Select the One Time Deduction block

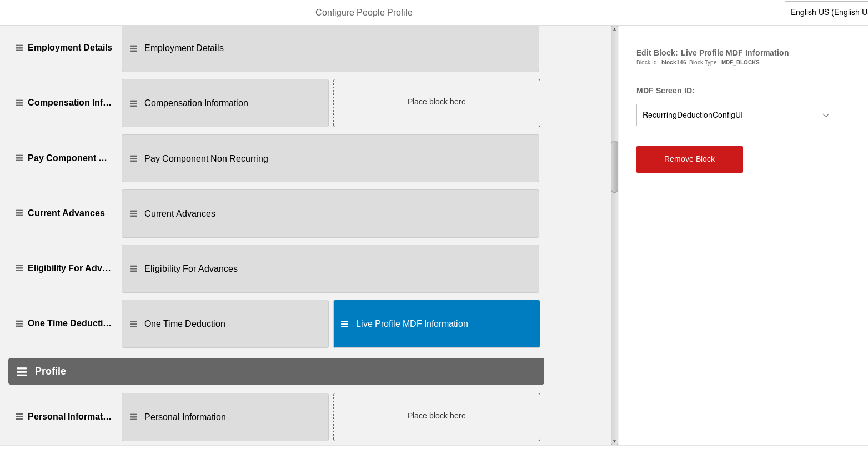[225, 324]
